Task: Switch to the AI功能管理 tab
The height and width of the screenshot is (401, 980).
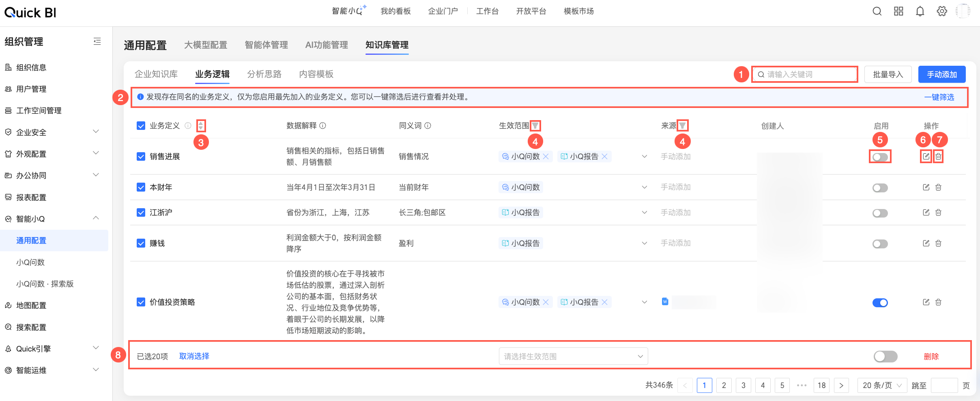Action: point(327,45)
